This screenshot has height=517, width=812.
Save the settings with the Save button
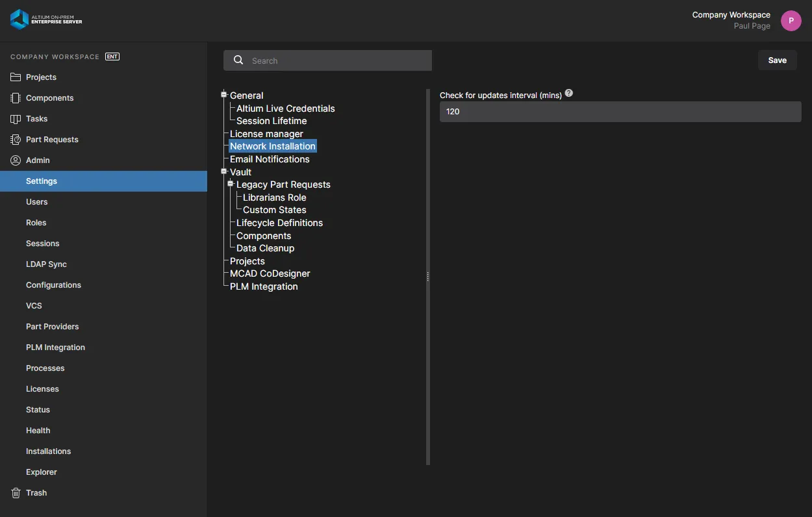[x=777, y=60]
